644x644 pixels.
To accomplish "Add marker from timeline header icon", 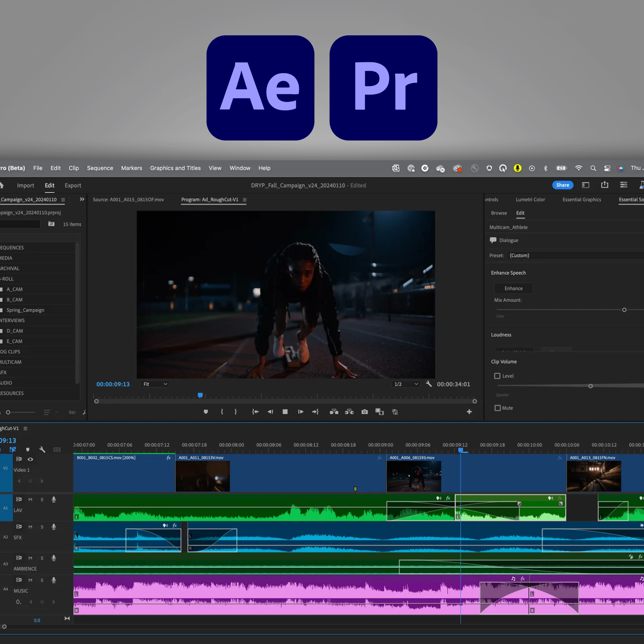I will tap(28, 450).
